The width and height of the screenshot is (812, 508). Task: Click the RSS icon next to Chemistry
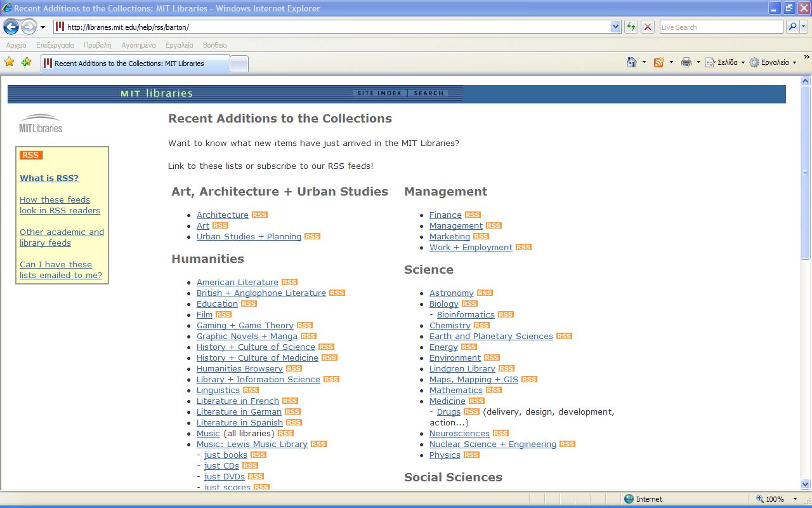481,326
